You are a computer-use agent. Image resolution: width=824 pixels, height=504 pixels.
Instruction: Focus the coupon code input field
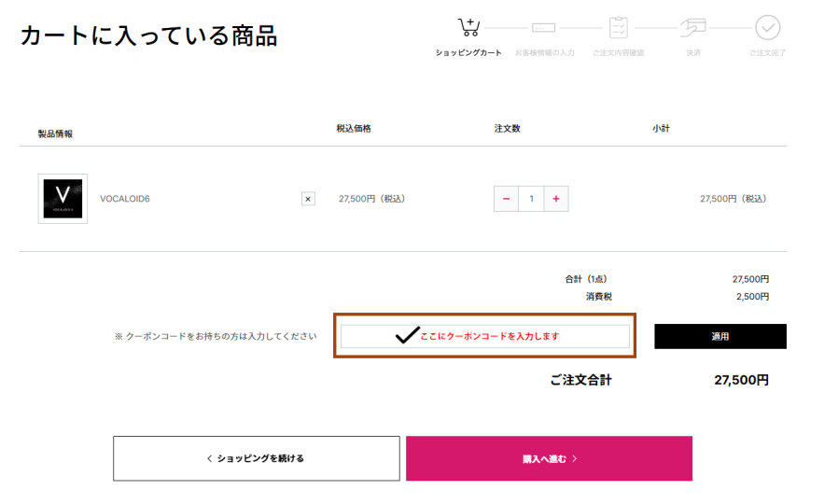pyautogui.click(x=485, y=336)
